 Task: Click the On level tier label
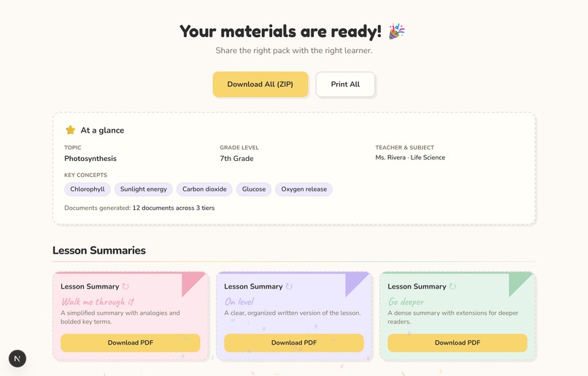click(239, 302)
